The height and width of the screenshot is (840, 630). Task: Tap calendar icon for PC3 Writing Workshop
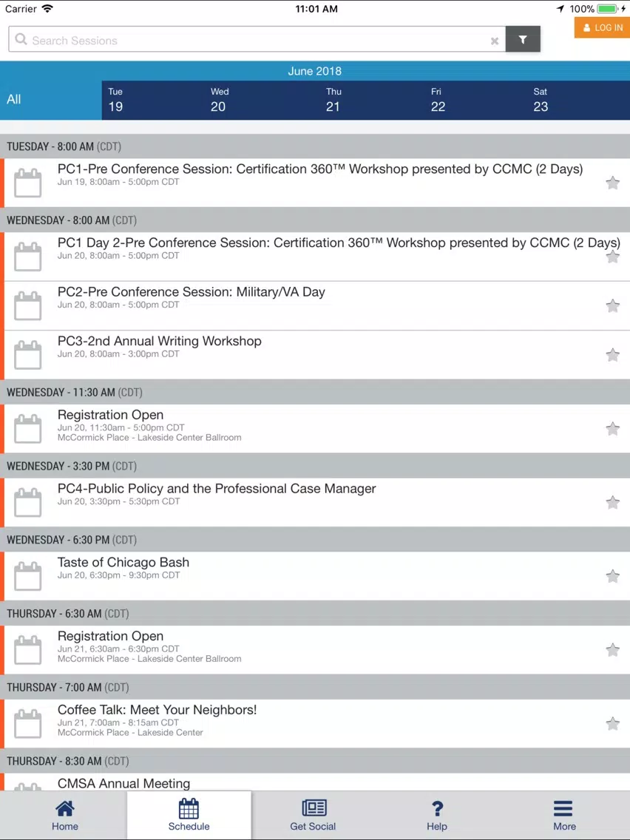(28, 355)
